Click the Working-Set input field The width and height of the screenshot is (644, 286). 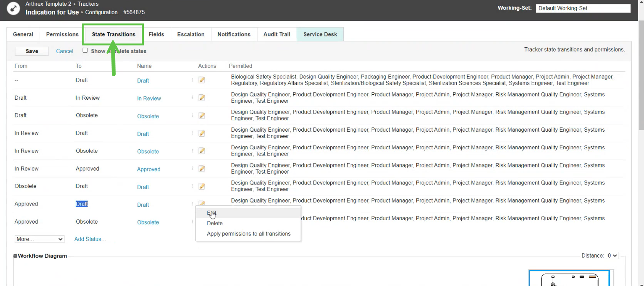583,8
